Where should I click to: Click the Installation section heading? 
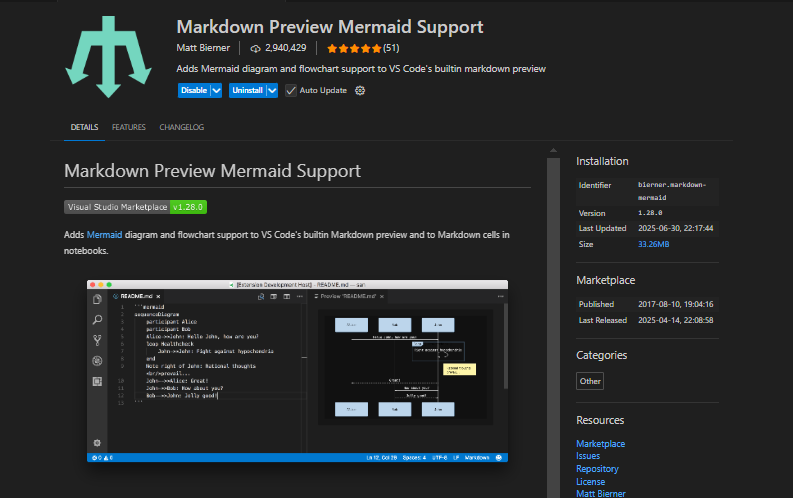pyautogui.click(x=602, y=161)
